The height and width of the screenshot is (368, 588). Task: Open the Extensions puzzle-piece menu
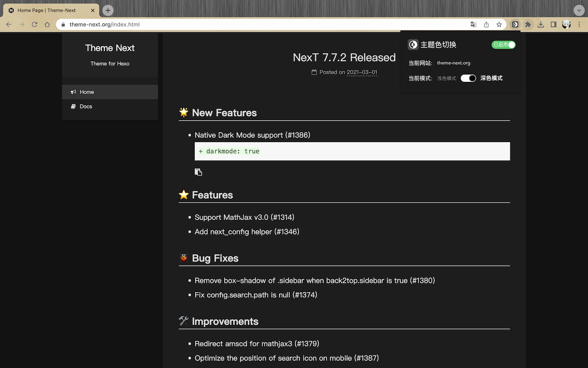(x=528, y=24)
